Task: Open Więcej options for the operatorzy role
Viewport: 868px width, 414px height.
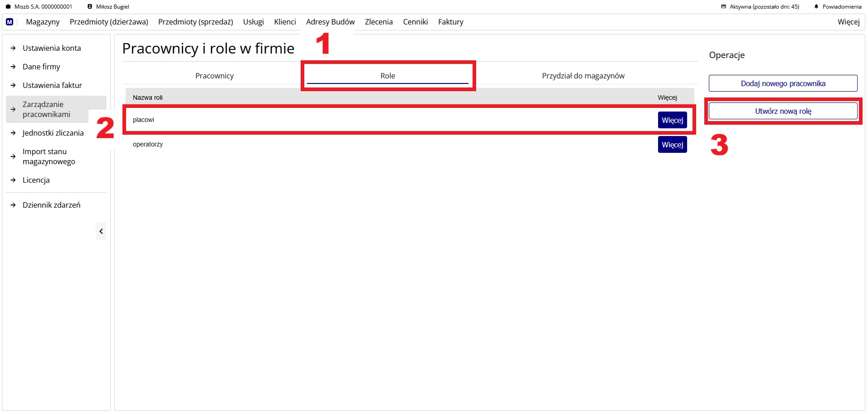Action: [672, 145]
